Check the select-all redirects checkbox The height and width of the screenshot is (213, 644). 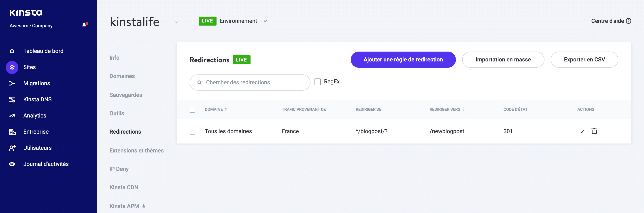(192, 110)
